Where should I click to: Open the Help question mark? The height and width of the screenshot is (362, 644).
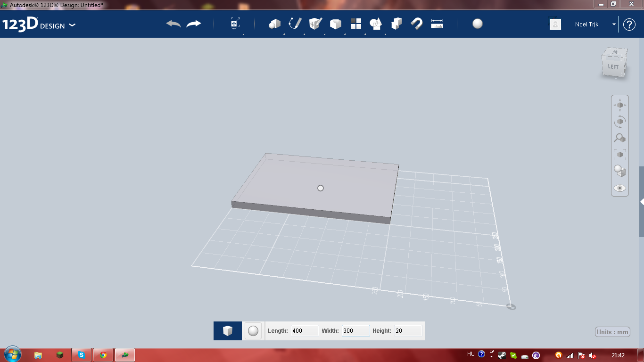click(x=629, y=25)
